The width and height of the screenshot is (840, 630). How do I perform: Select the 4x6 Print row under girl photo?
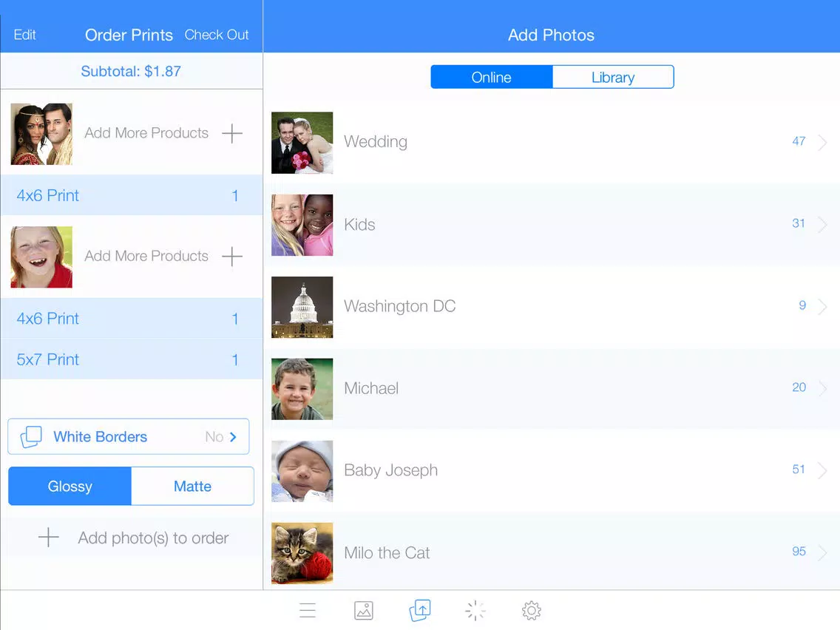[x=132, y=319]
